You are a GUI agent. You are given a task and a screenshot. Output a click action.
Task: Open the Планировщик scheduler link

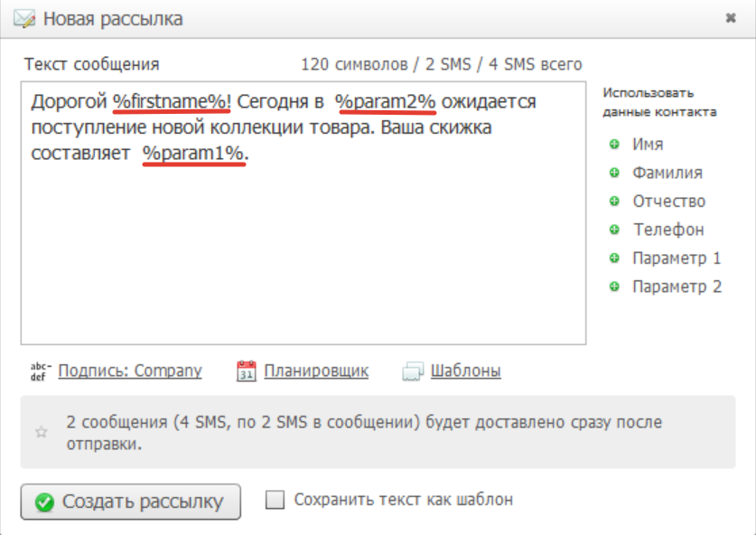(316, 371)
